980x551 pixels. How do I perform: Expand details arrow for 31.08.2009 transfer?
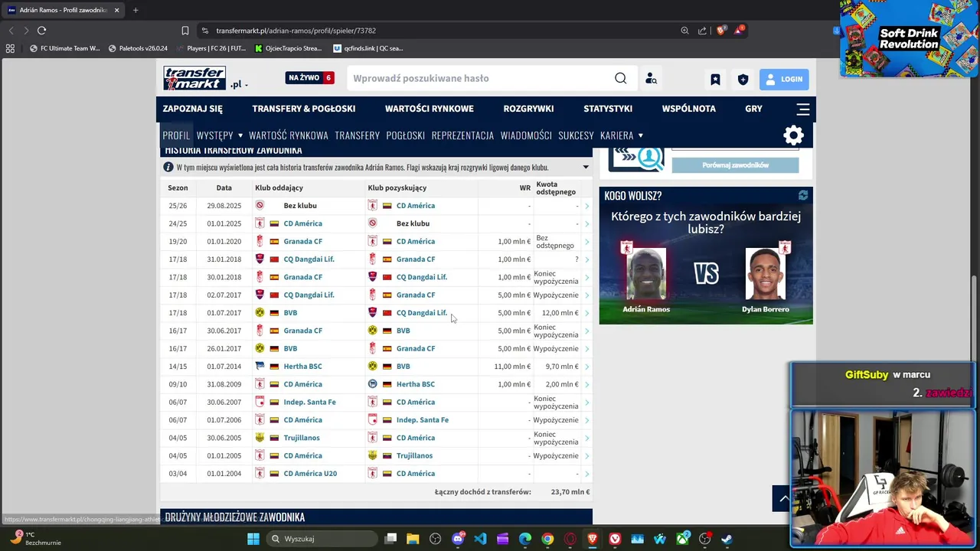[587, 384]
